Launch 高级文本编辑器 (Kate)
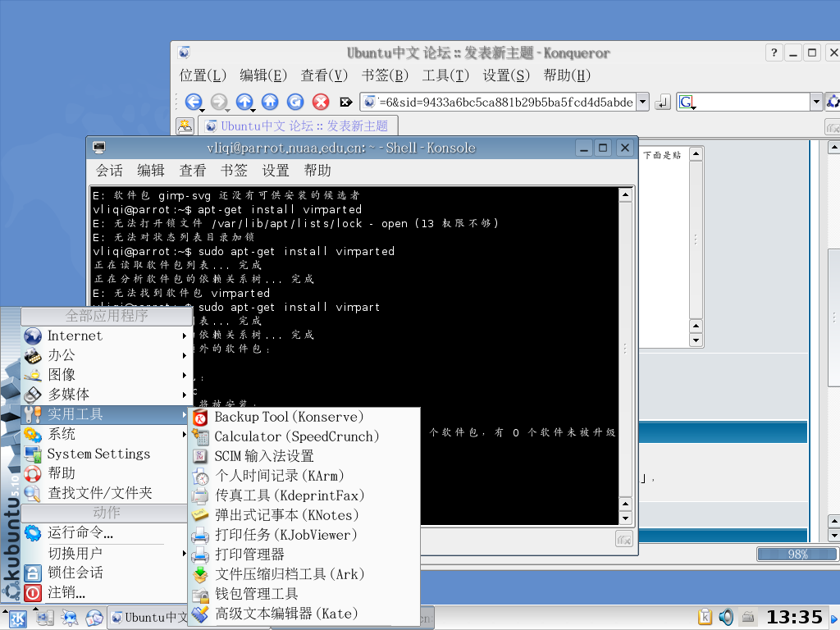This screenshot has height=630, width=840. tap(304, 614)
